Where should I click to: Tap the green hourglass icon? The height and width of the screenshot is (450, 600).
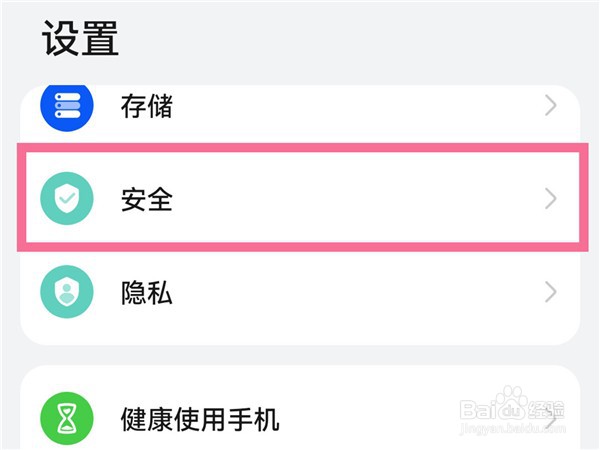pyautogui.click(x=66, y=417)
